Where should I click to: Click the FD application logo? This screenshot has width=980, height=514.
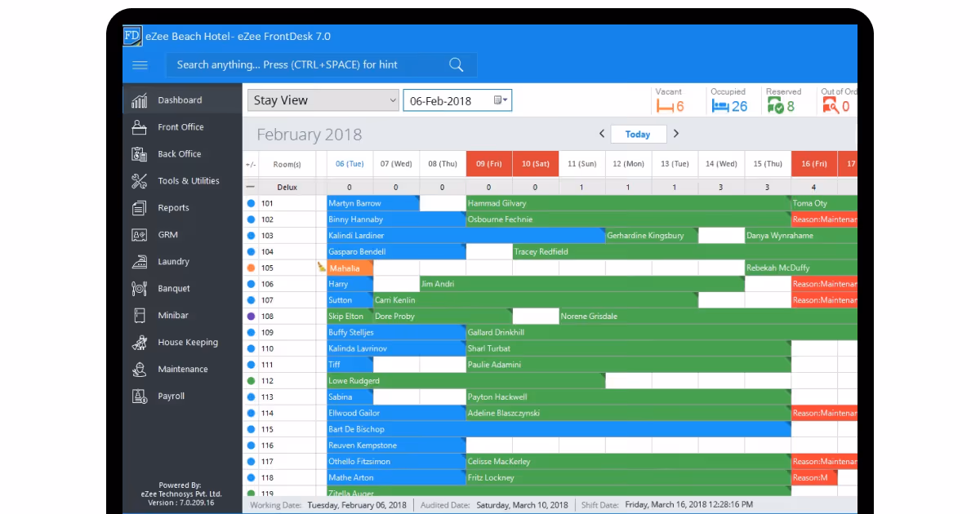132,36
